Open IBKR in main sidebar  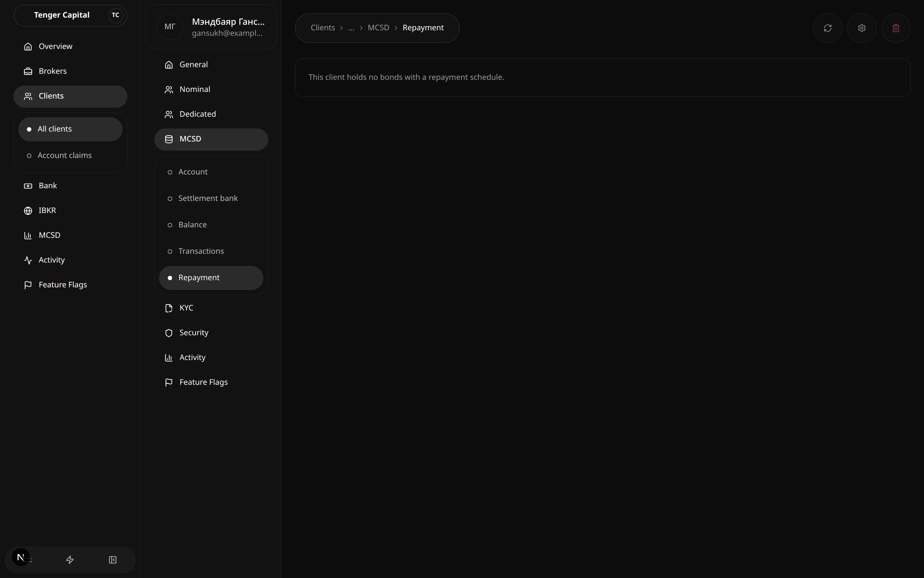70,211
